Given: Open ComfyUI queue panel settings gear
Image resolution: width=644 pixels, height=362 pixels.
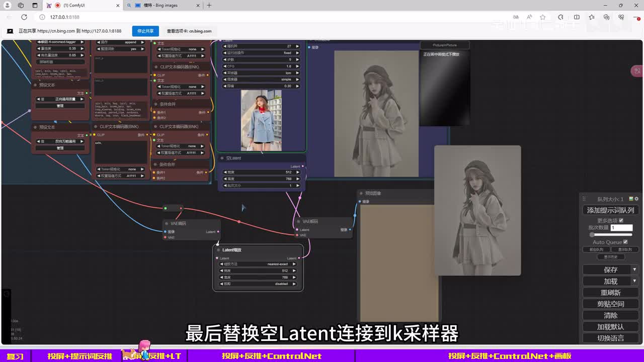Looking at the screenshot, I should point(636,199).
